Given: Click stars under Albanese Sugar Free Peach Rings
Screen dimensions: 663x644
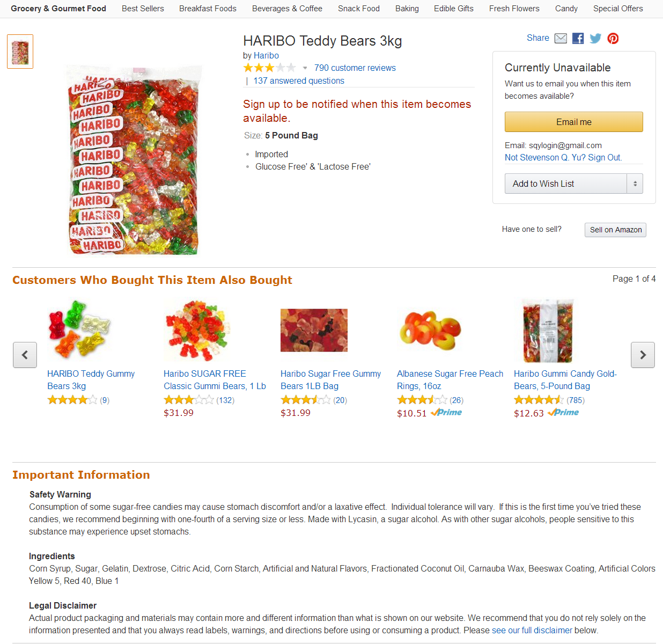Looking at the screenshot, I should coord(422,400).
